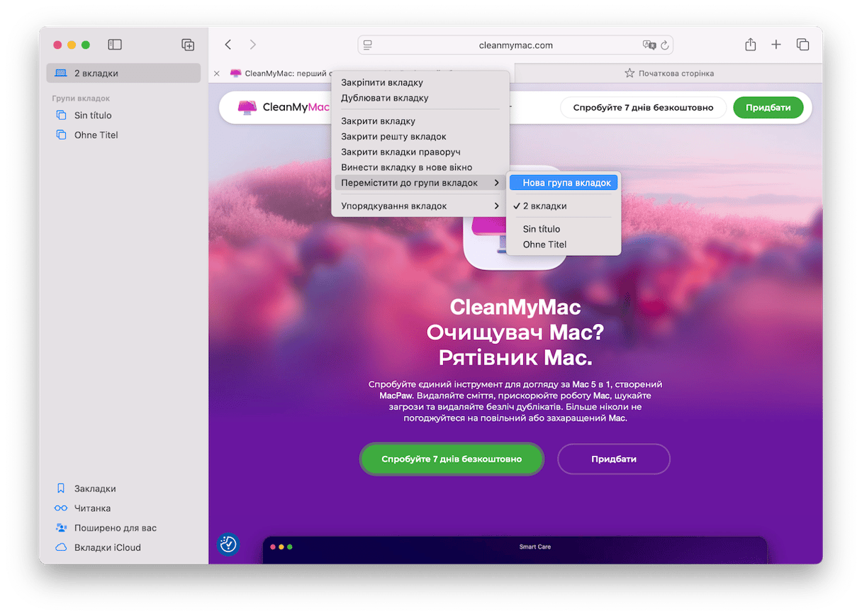Viewport: 862px width, 616px height.
Task: Select the 2 вкладки sidebar item
Action: click(123, 73)
